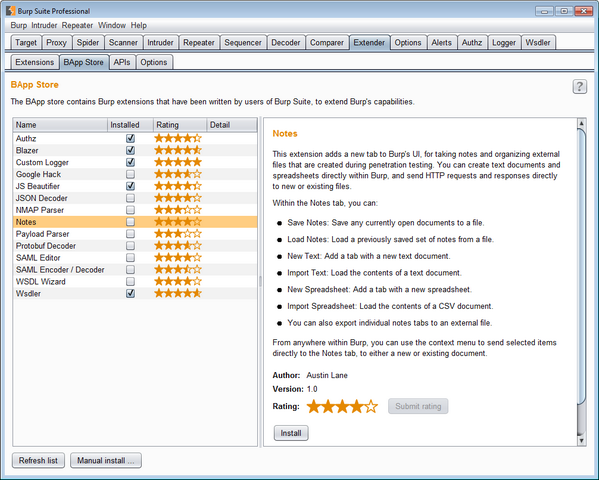Select the SAML Encoder / Decoder row
The image size is (599, 480).
(x=135, y=270)
